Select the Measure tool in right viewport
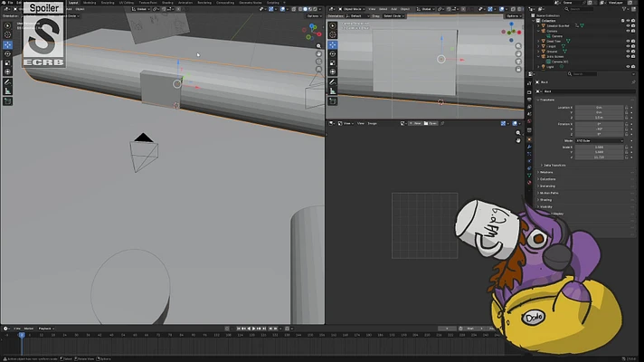The height and width of the screenshot is (362, 644). [x=333, y=91]
